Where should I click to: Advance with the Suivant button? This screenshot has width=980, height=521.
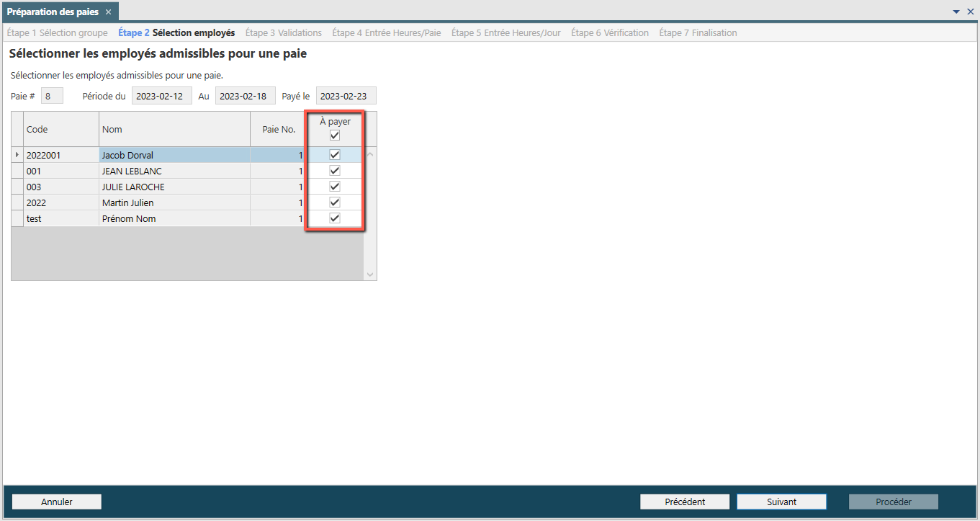782,502
